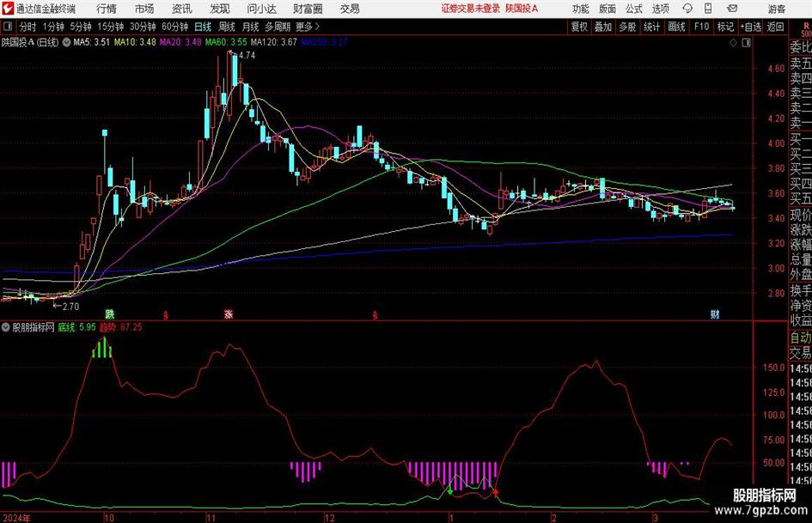Expand dropdown arrow beside 股朋指标网 indicator
Viewport: 812px width, 523px height.
5,327
